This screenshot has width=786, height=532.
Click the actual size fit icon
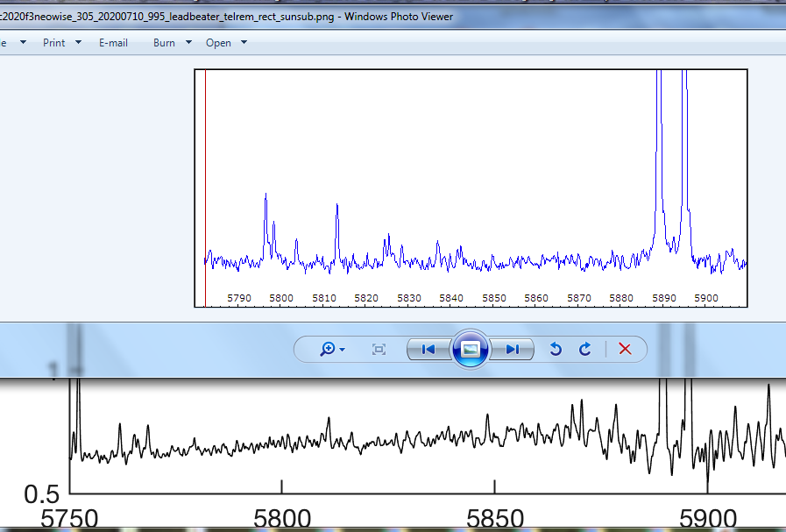[379, 349]
